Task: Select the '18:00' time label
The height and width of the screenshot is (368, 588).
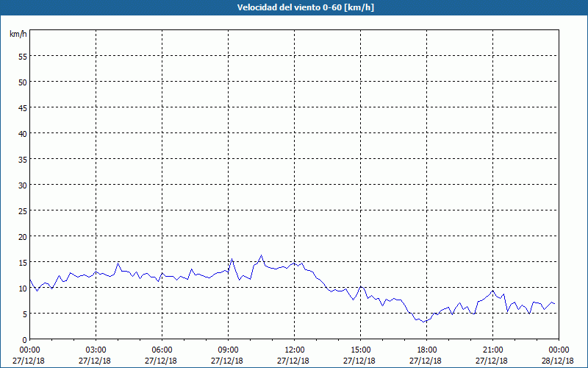Action: coord(427,350)
